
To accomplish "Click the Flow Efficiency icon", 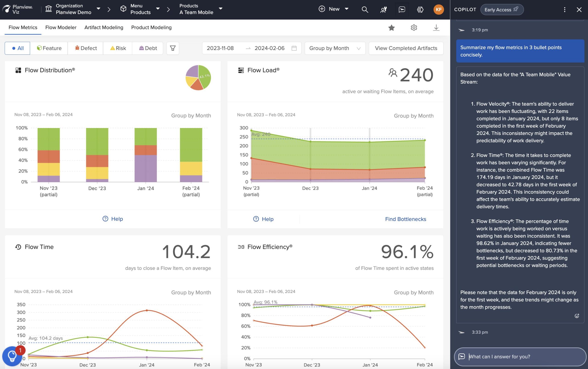I will point(241,247).
